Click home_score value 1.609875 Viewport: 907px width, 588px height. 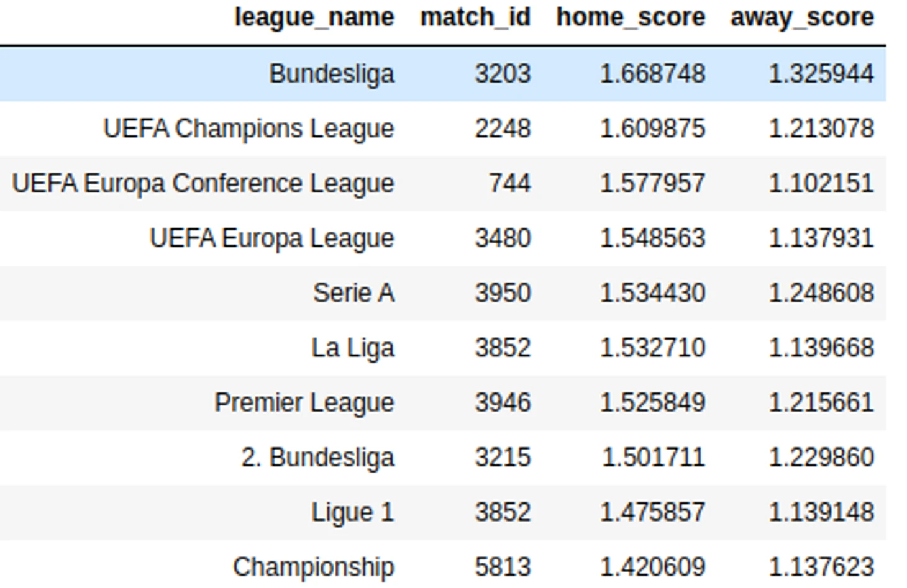pyautogui.click(x=653, y=129)
